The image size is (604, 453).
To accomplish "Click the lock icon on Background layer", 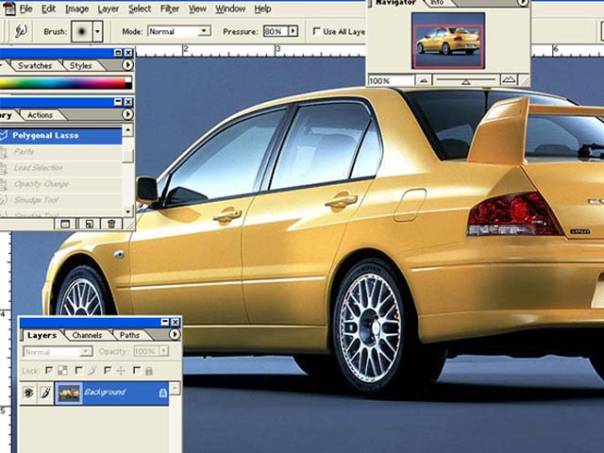I will pyautogui.click(x=162, y=393).
